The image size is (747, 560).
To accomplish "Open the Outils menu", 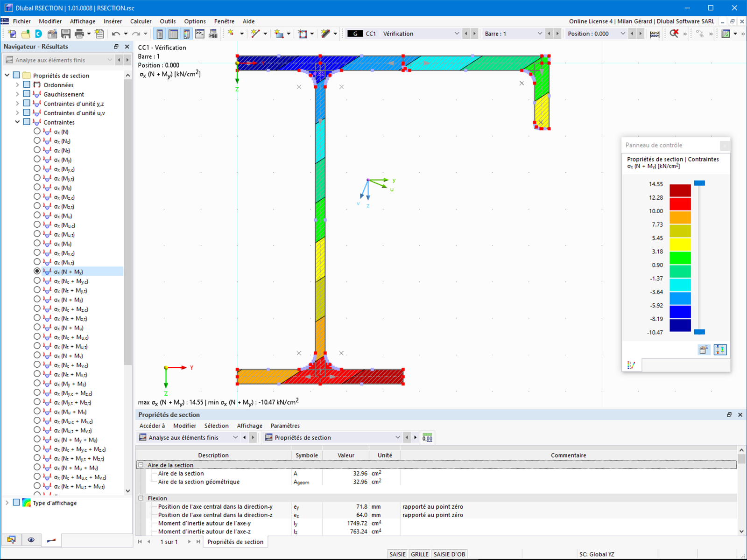I will point(168,21).
